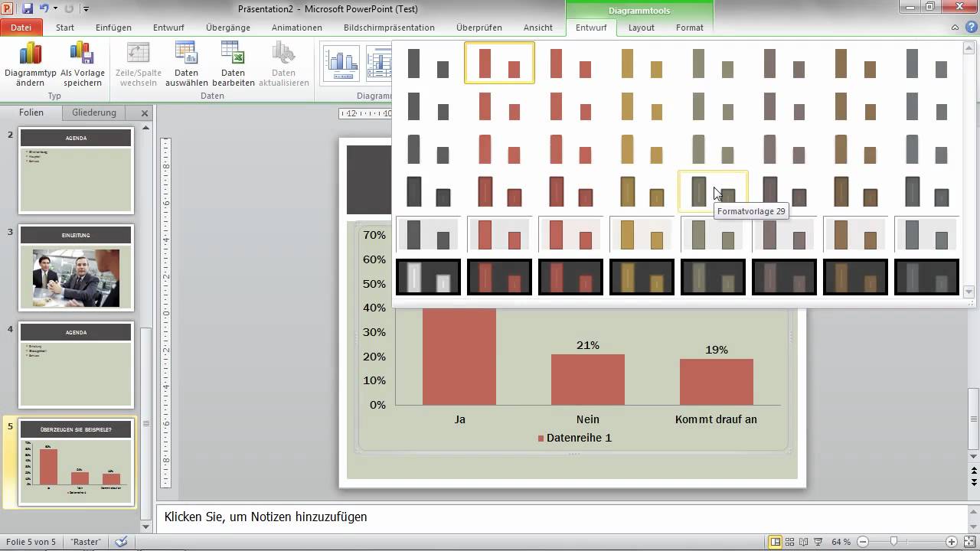
Task: Go to next slide double-arrow button
Action: click(974, 482)
